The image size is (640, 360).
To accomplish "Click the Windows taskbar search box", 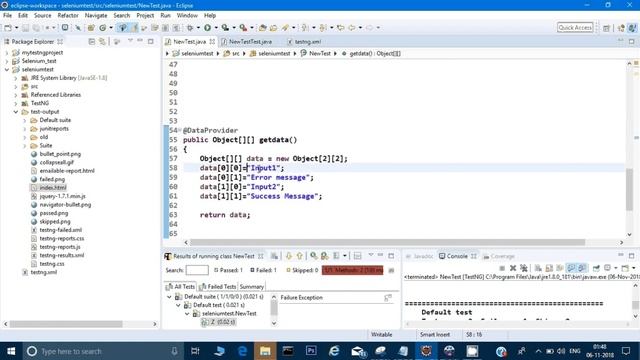I will pos(102,351).
